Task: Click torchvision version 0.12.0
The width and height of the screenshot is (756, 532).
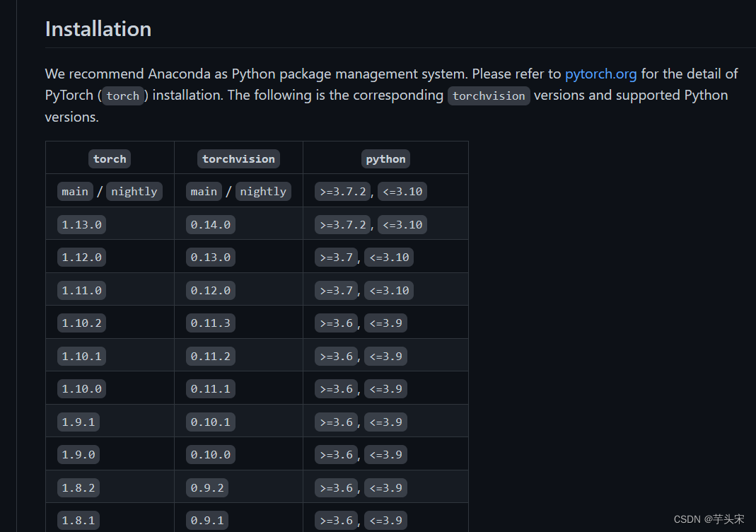Action: 211,291
